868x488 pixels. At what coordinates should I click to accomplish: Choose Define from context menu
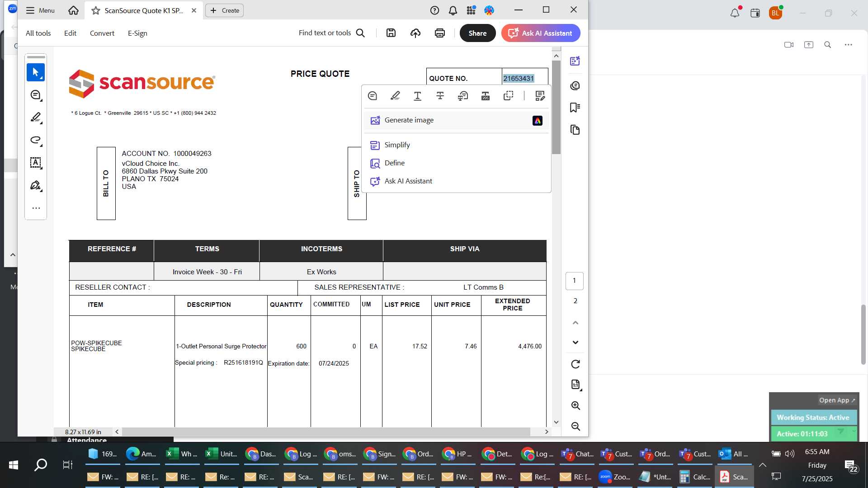pyautogui.click(x=457, y=163)
